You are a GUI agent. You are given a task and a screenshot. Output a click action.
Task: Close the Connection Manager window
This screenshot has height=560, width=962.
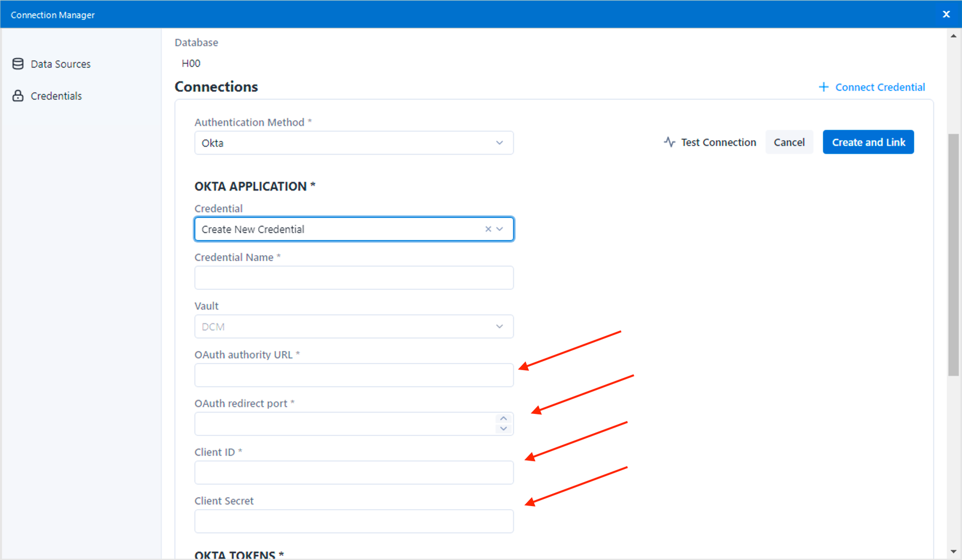coord(946,14)
